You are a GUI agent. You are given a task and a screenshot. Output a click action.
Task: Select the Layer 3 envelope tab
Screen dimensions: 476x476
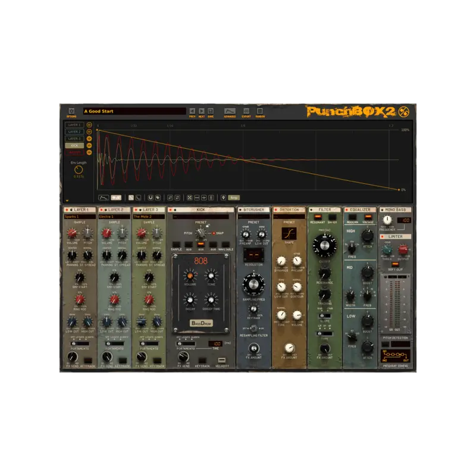tap(74, 139)
